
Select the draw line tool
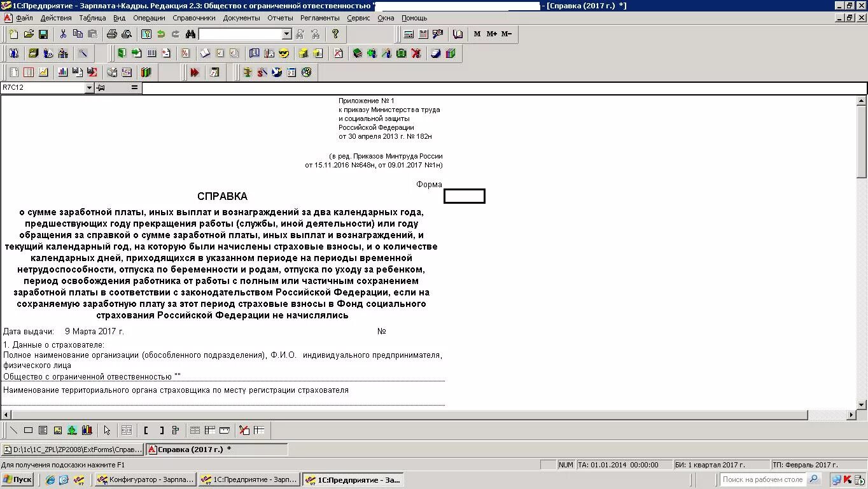(x=13, y=430)
